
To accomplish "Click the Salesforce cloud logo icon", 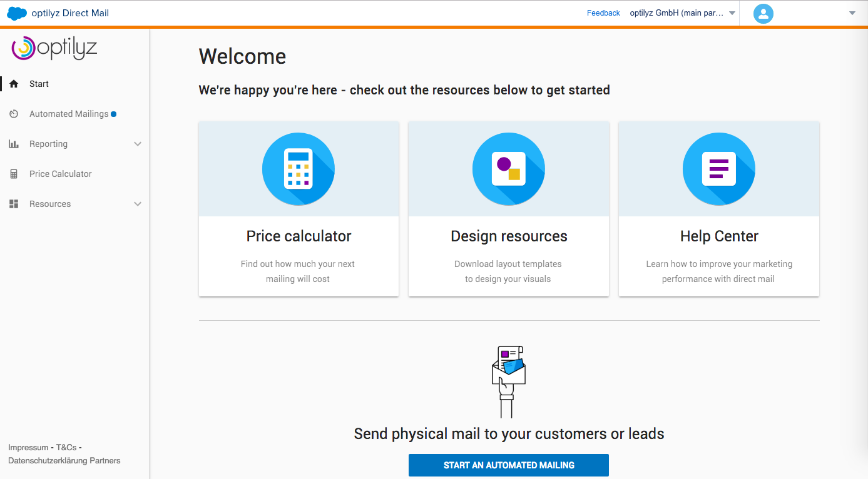I will click(x=17, y=13).
